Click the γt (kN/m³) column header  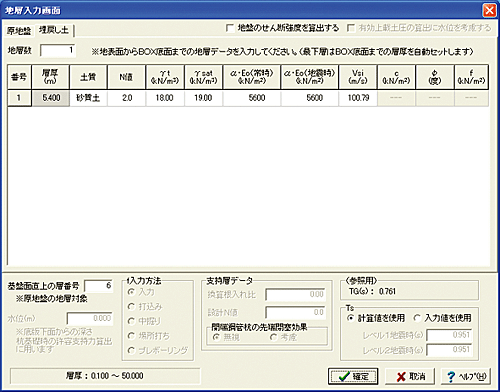click(x=165, y=77)
